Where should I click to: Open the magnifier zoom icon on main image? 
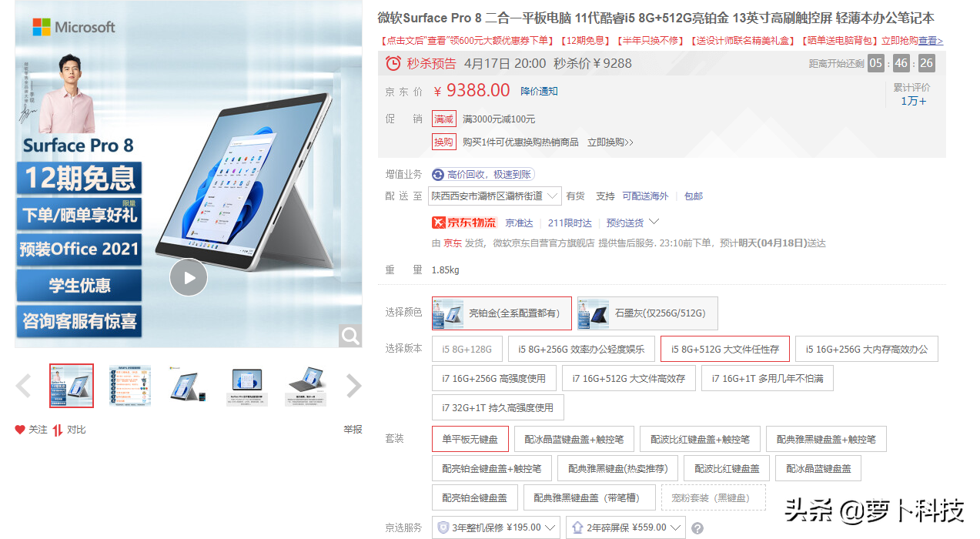click(350, 336)
